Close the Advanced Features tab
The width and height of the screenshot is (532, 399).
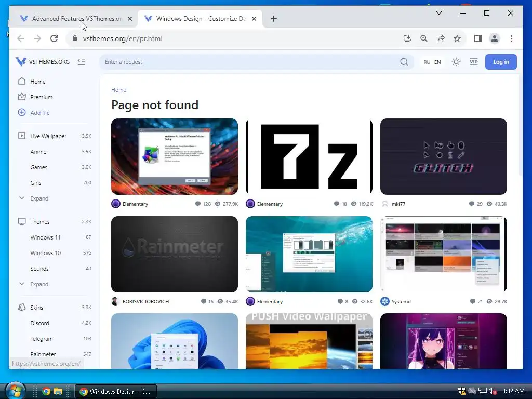129,19
